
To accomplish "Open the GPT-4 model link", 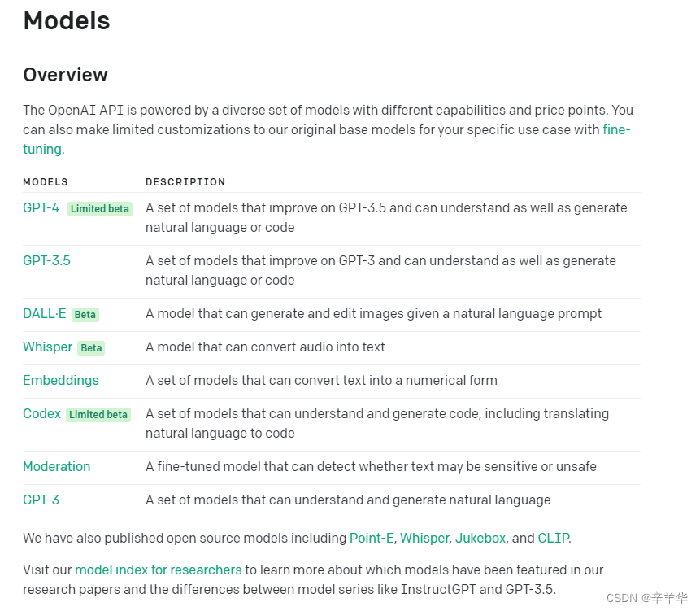I will (41, 208).
